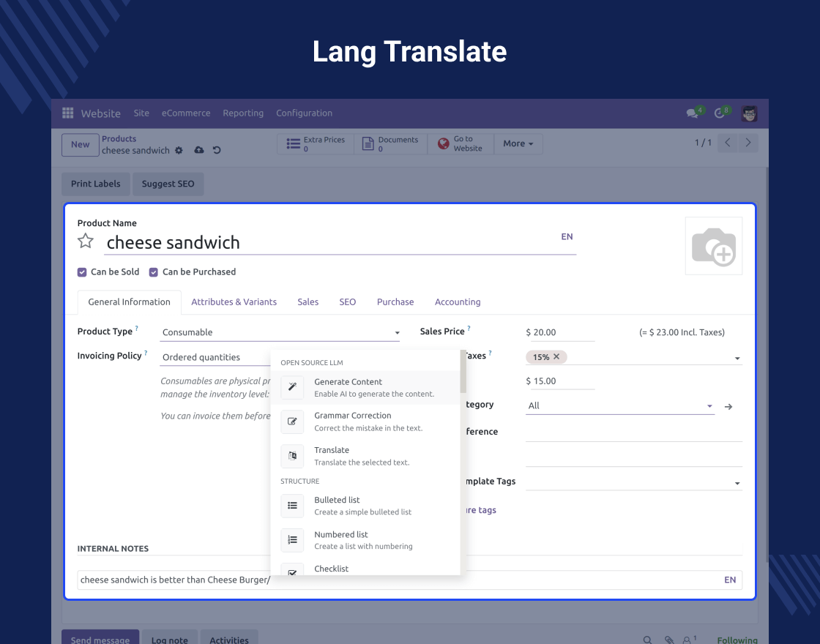Expand the Product Template Tags dropdown
The image size is (820, 644).
coord(737,483)
